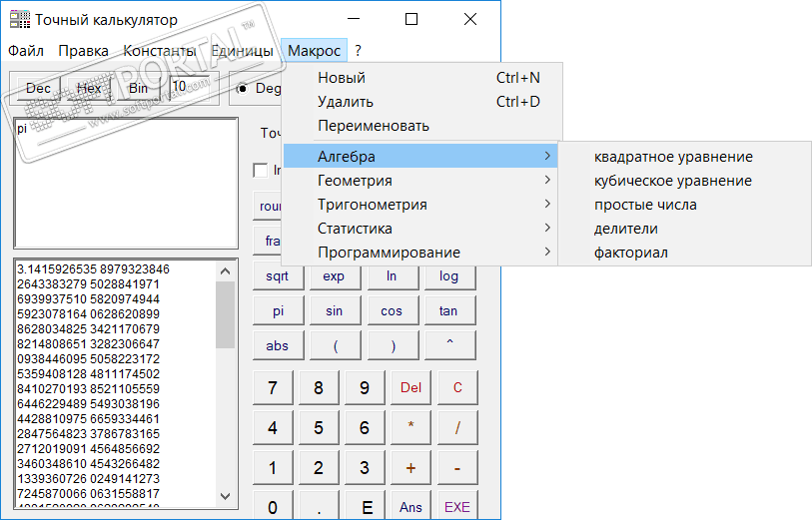Click digit 4 key

(x=273, y=428)
